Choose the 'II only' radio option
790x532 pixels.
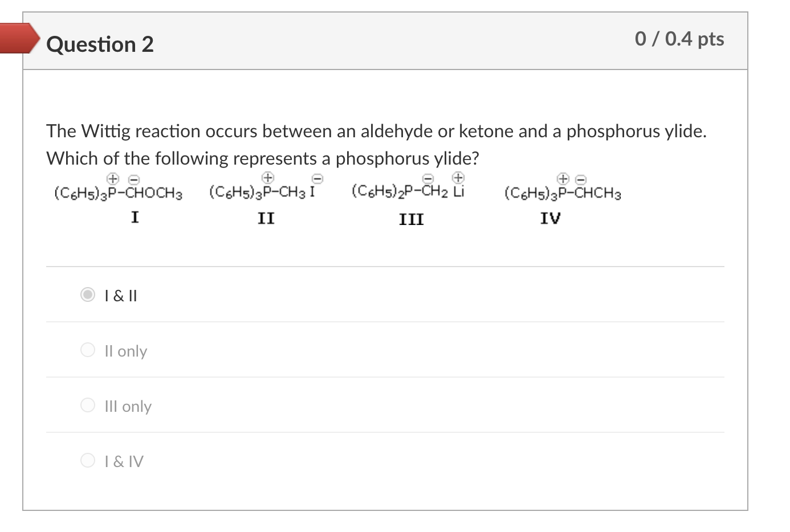pyautogui.click(x=88, y=350)
